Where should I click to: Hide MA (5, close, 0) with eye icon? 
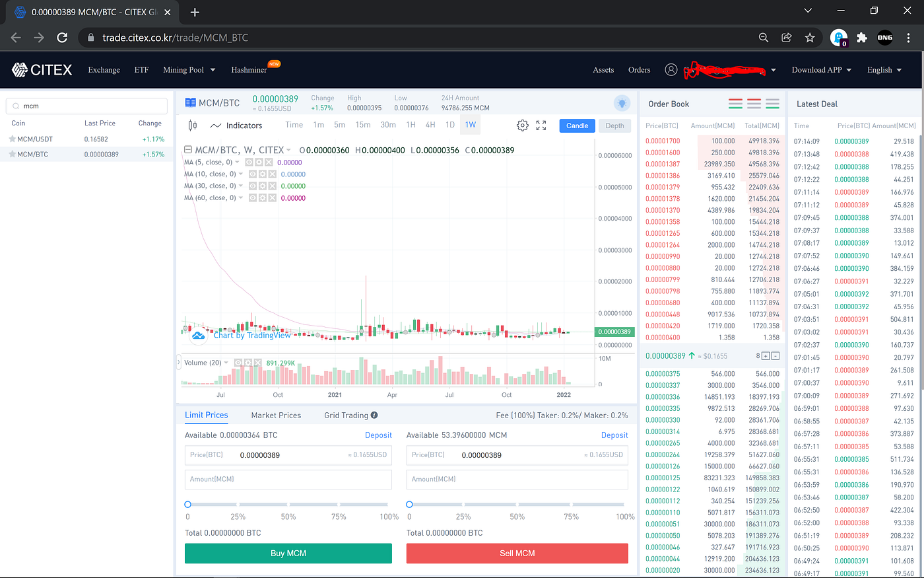click(x=249, y=163)
